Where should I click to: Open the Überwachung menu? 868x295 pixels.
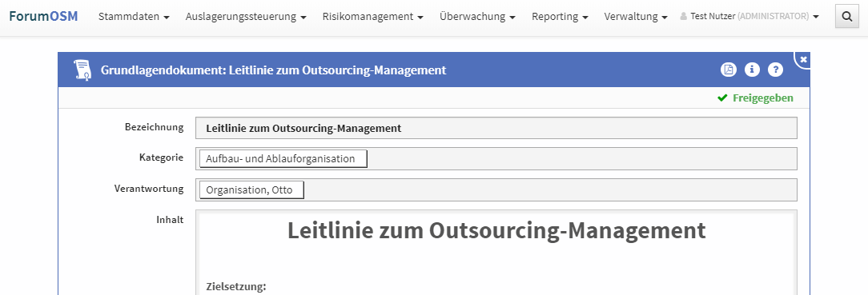(477, 17)
